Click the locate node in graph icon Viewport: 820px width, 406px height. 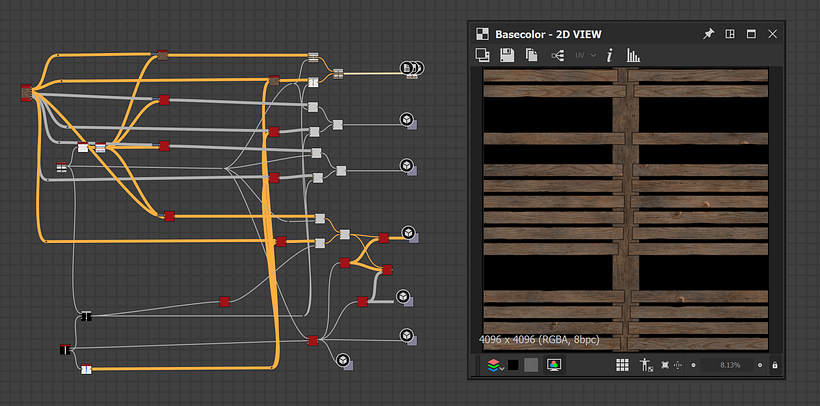pos(557,56)
